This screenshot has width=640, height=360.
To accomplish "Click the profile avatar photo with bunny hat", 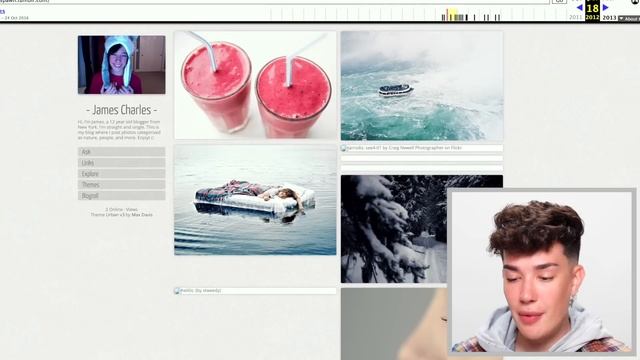I will (x=122, y=64).
